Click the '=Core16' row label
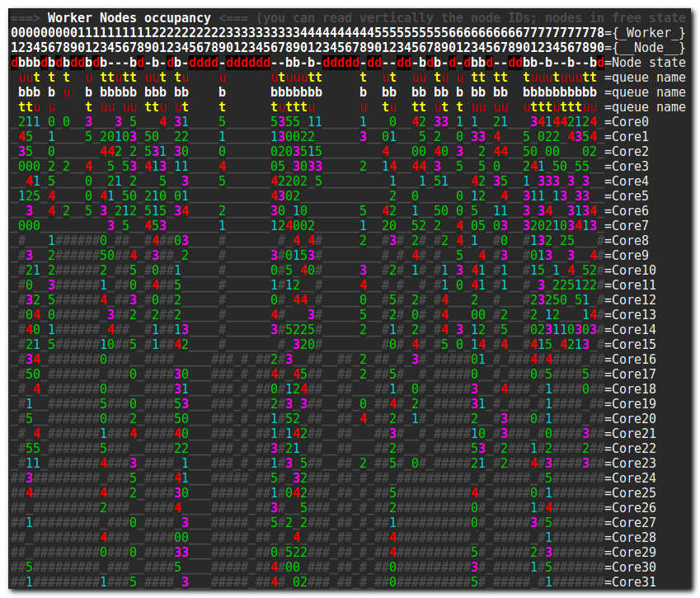 pos(631,360)
